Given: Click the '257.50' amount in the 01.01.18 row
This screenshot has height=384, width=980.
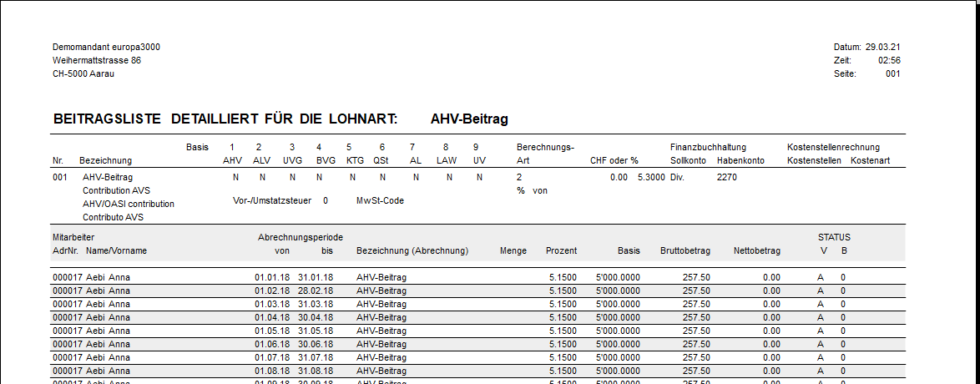Looking at the screenshot, I should coord(696,278).
